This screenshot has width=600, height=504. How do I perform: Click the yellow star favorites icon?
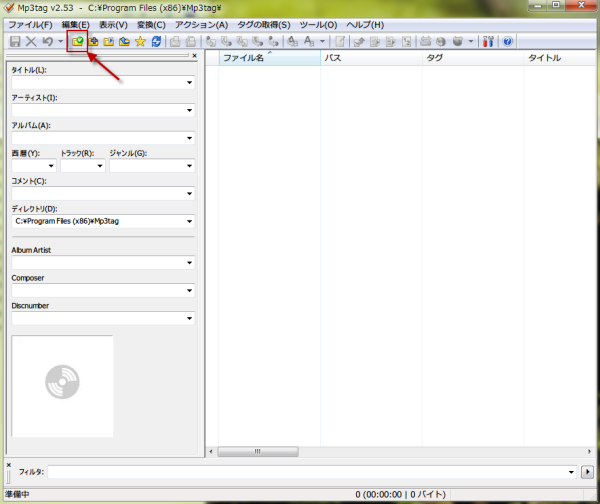tap(140, 41)
